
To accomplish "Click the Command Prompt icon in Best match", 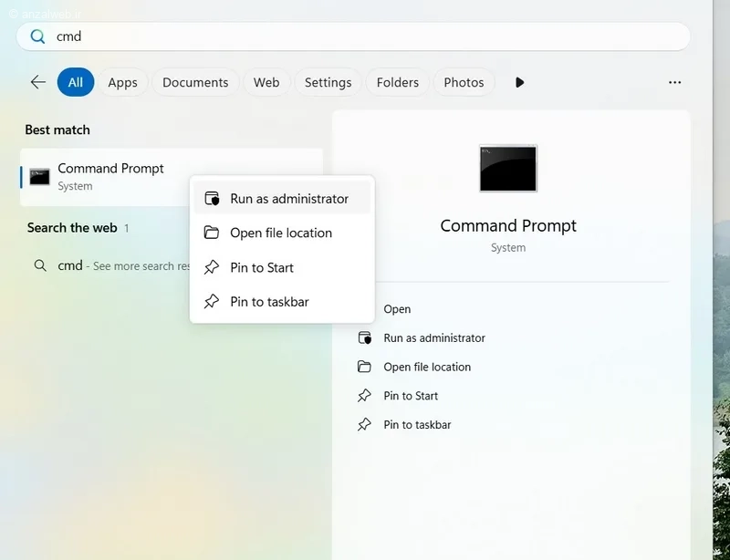I will click(39, 177).
